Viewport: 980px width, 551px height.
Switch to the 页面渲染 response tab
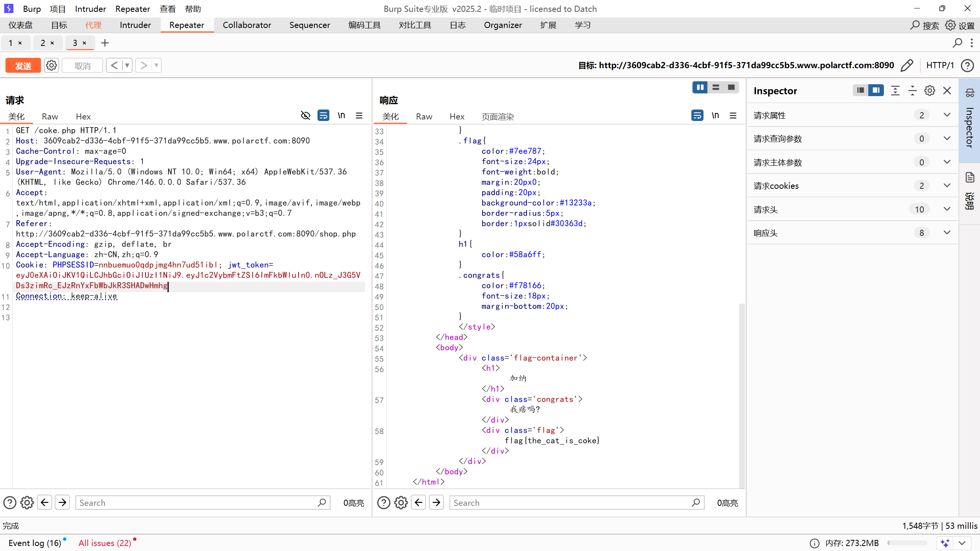497,116
